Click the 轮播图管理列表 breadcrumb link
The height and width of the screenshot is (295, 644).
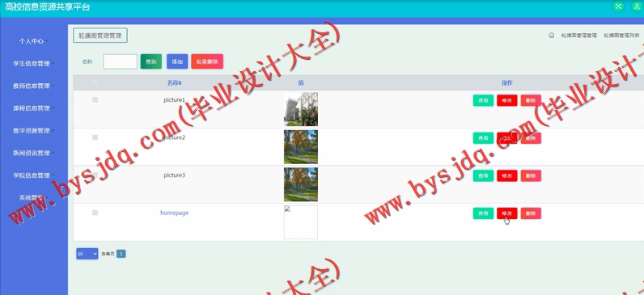(621, 36)
